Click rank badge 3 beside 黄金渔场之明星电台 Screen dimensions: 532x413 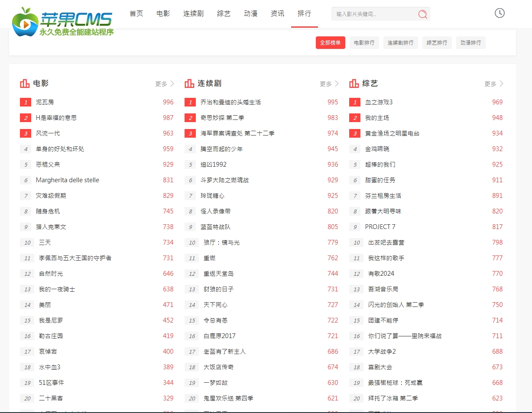355,133
